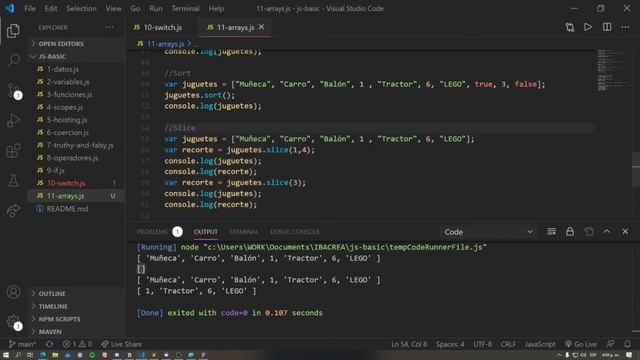Viewport: 640px width, 360px height.
Task: Change language mode JavaScript in status bar
Action: pos(540,344)
